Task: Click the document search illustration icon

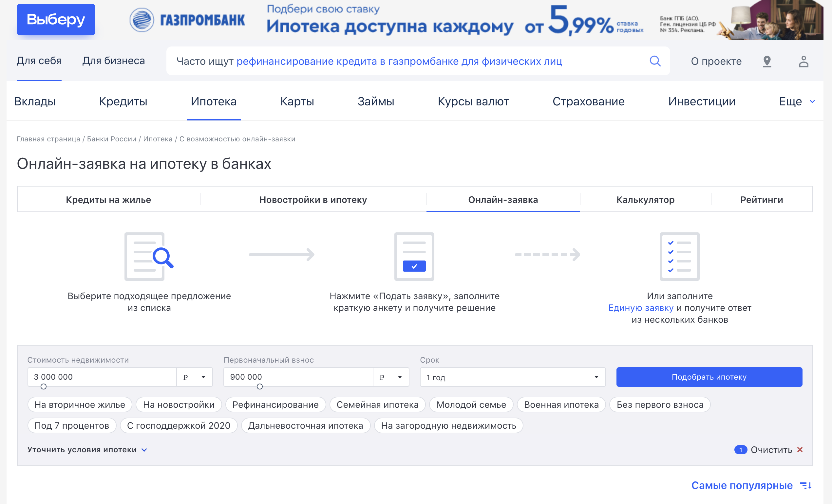Action: 149,256
